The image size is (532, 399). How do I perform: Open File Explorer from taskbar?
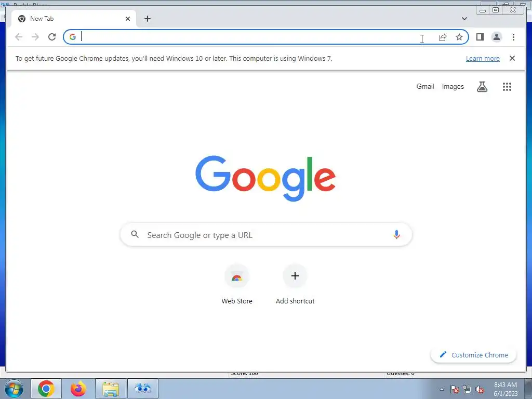point(111,389)
